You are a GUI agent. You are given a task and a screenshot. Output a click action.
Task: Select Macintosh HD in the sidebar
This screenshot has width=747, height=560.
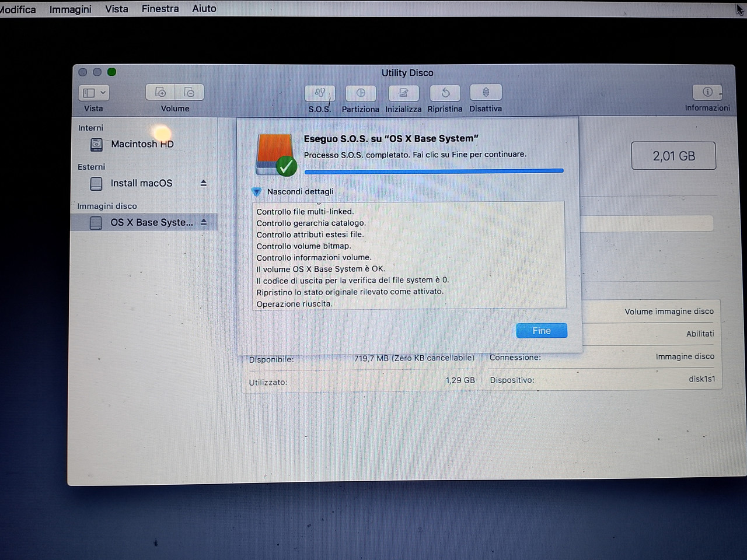[x=142, y=144]
